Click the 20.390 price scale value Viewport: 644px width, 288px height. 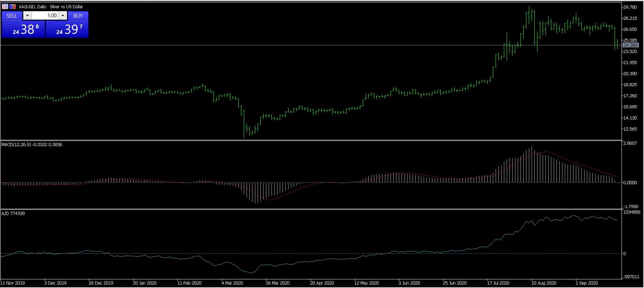(x=630, y=74)
